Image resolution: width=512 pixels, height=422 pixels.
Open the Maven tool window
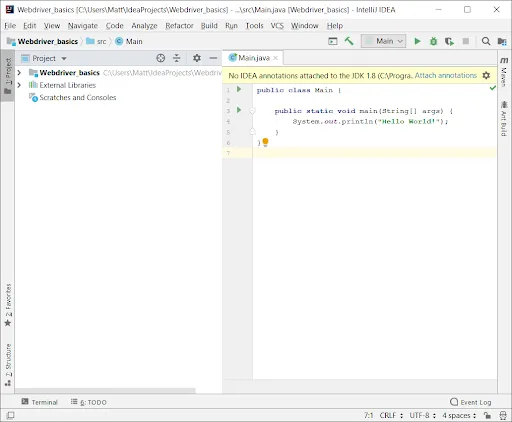pos(504,72)
